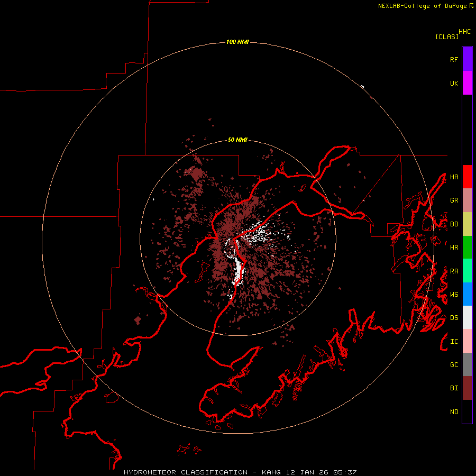Click the IC light pink legend swatch

point(467,341)
